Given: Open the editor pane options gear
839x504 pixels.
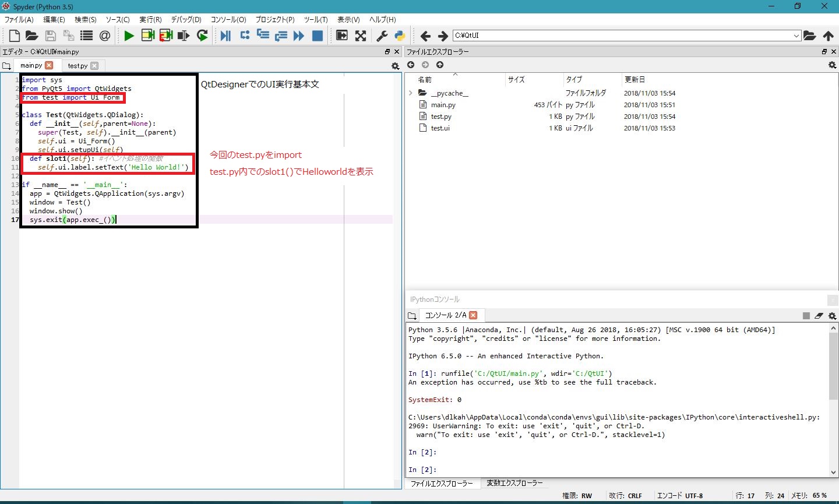Looking at the screenshot, I should (x=395, y=66).
